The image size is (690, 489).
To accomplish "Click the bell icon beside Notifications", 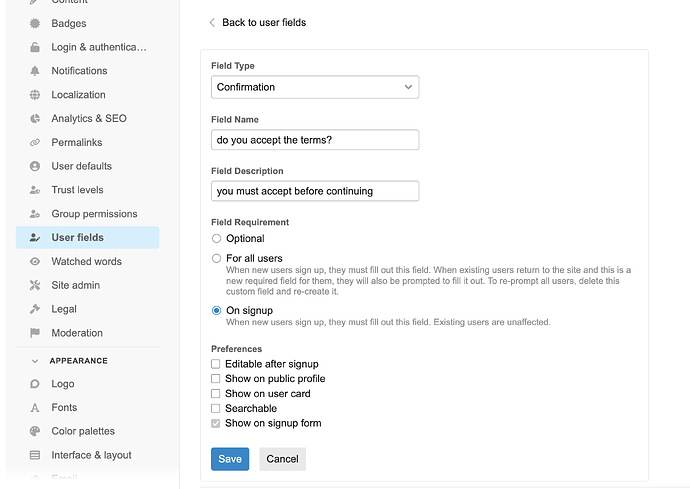I will point(35,71).
